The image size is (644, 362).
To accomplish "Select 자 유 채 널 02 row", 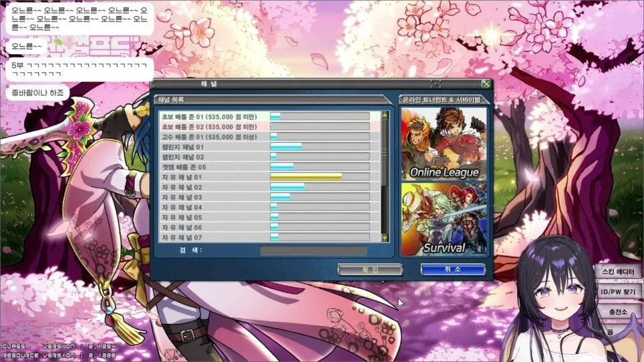I will pyautogui.click(x=270, y=187).
